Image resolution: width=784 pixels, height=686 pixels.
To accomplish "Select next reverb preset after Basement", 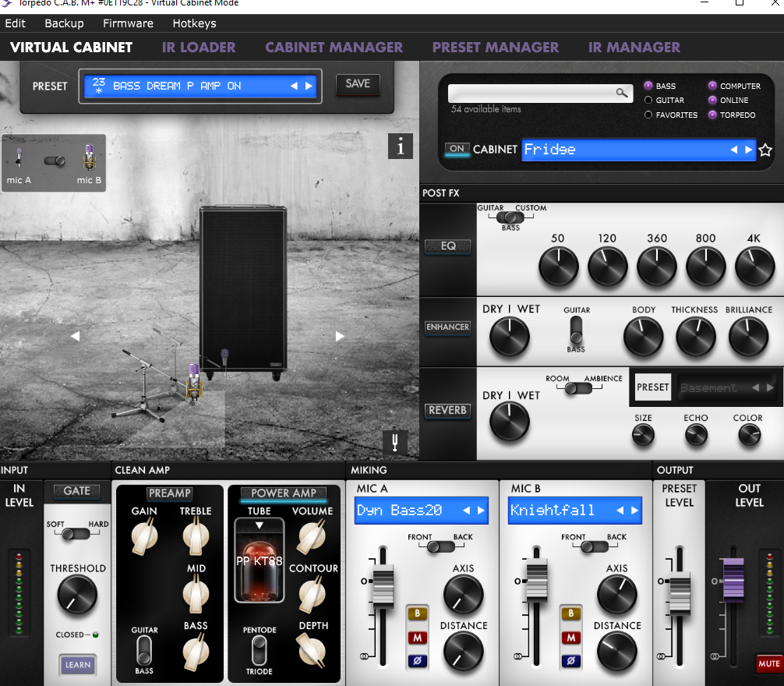I will pyautogui.click(x=770, y=387).
